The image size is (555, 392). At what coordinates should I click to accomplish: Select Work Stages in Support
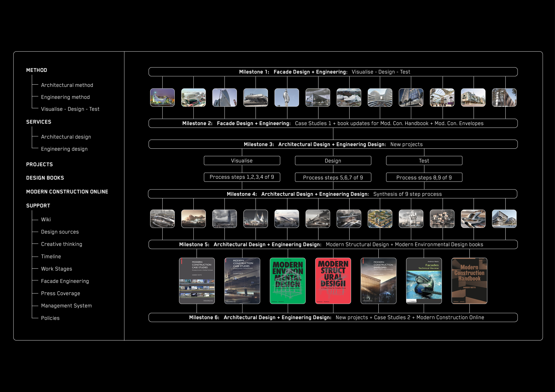tap(57, 269)
